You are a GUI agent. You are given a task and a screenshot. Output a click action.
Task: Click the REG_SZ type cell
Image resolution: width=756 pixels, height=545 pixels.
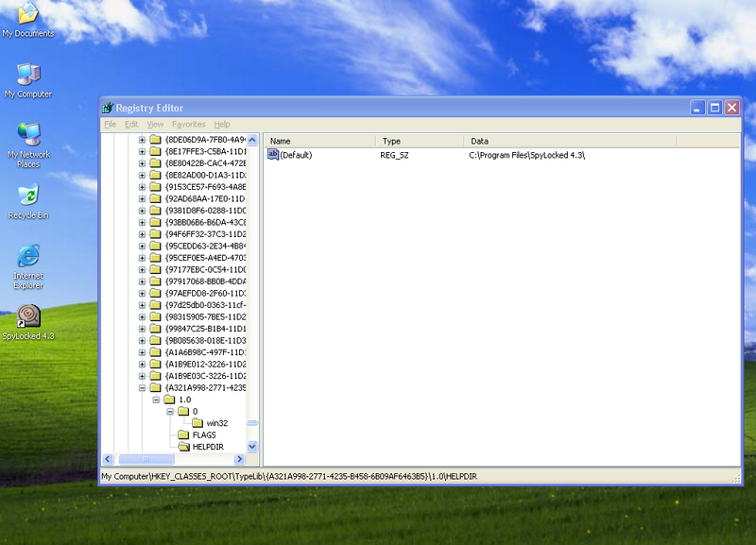[x=394, y=155]
